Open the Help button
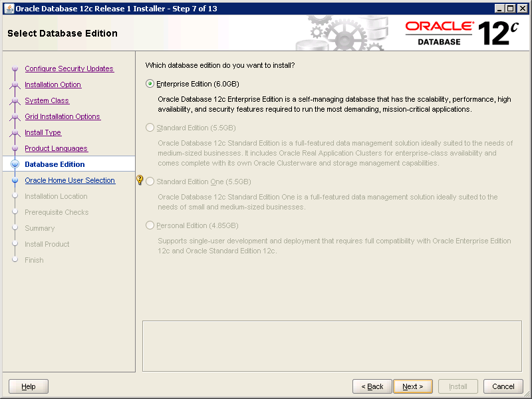 pos(29,386)
